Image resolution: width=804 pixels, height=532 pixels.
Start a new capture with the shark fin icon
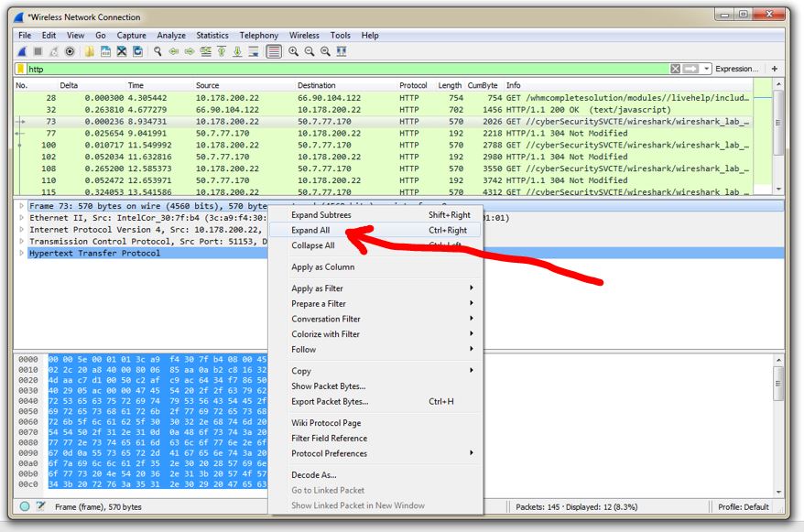tap(22, 51)
